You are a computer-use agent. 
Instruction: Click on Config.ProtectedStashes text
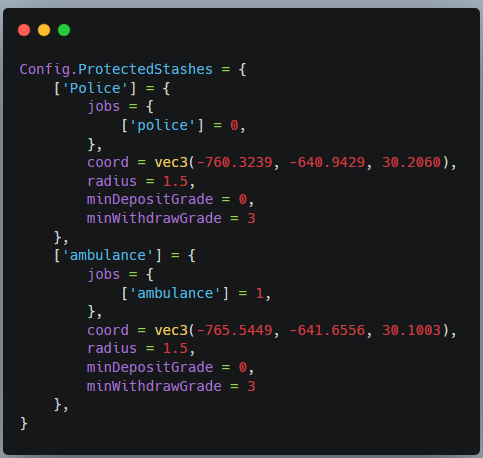tap(116, 69)
